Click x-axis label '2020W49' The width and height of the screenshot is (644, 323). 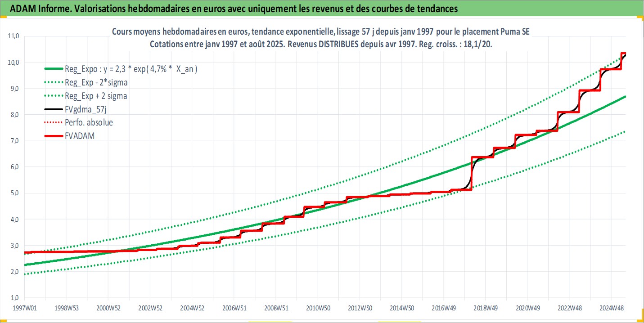pyautogui.click(x=527, y=308)
